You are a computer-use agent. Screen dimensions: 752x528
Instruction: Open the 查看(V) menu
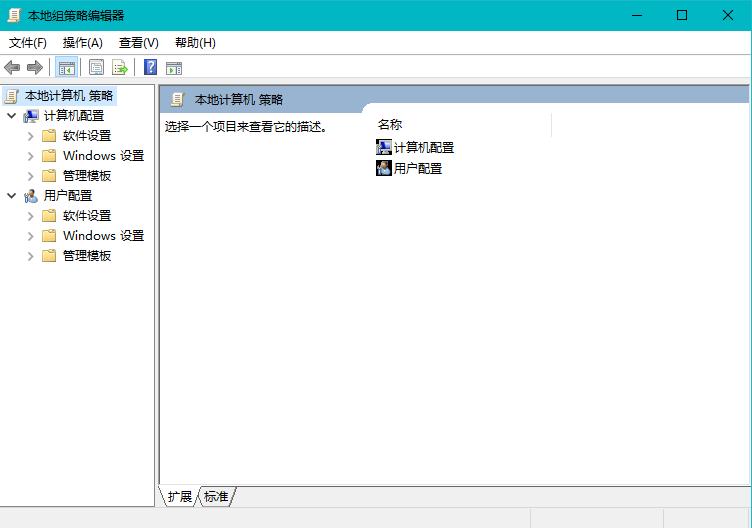tap(139, 43)
